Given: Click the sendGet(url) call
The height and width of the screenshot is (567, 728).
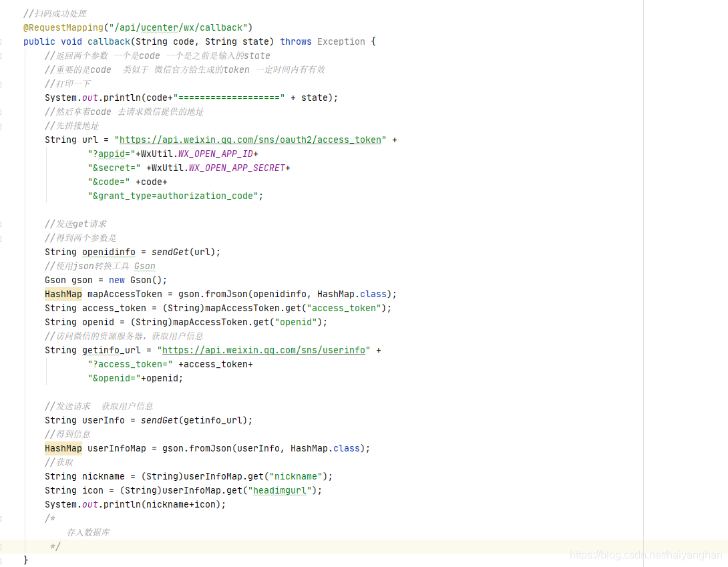Looking at the screenshot, I should (184, 252).
